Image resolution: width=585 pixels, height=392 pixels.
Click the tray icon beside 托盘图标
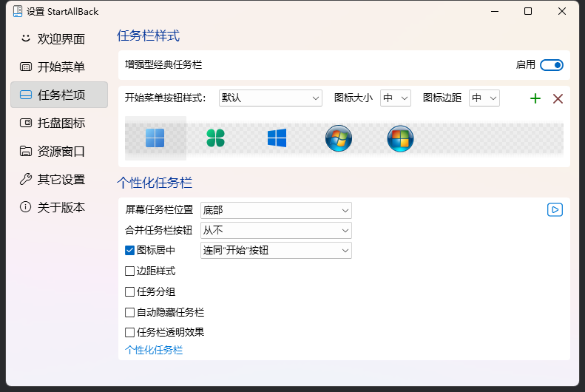(25, 123)
